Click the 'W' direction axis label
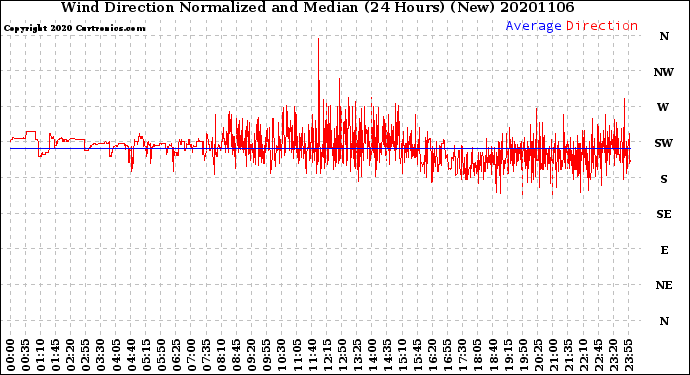 [x=663, y=107]
